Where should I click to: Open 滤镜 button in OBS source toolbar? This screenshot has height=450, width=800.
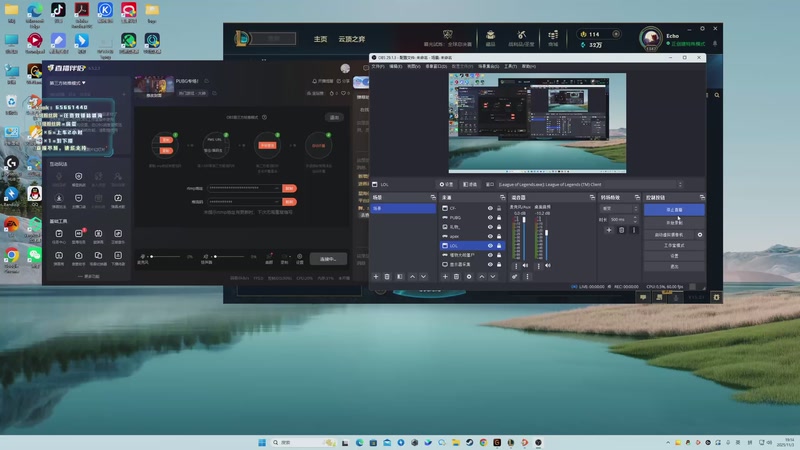469,184
